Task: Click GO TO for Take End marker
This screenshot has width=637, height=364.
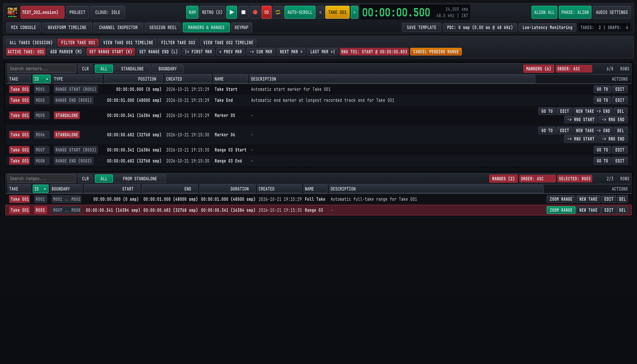Action: coord(602,100)
